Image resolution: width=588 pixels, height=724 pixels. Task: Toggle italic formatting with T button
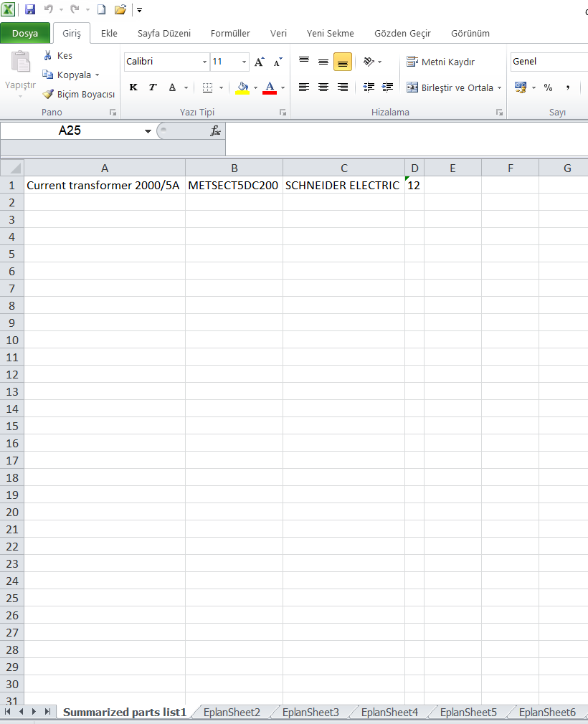tap(153, 87)
